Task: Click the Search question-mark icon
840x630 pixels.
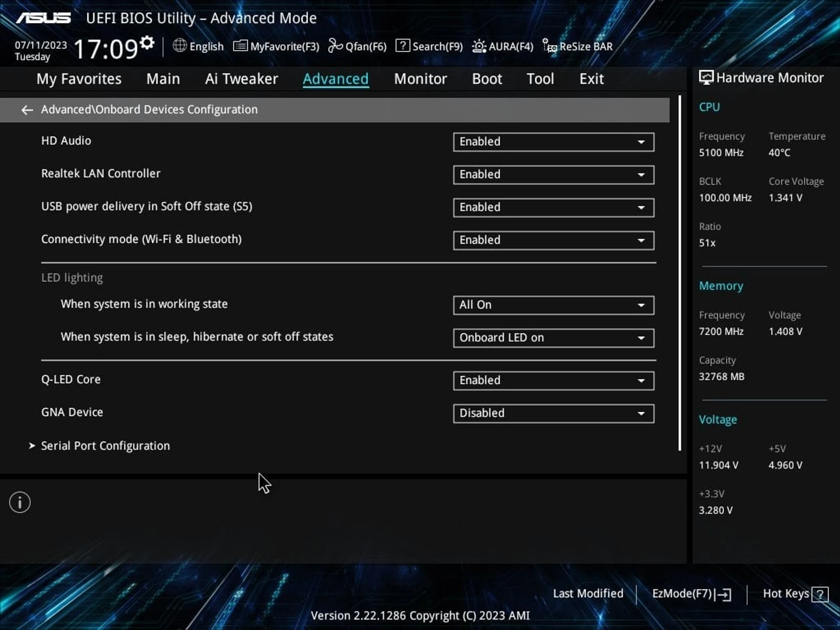Action: click(402, 45)
